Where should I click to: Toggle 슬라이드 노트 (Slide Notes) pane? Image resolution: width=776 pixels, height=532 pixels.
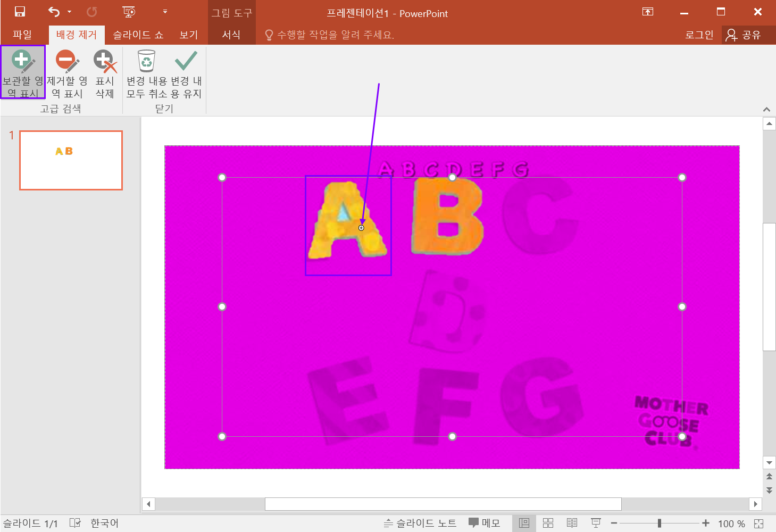(420, 523)
